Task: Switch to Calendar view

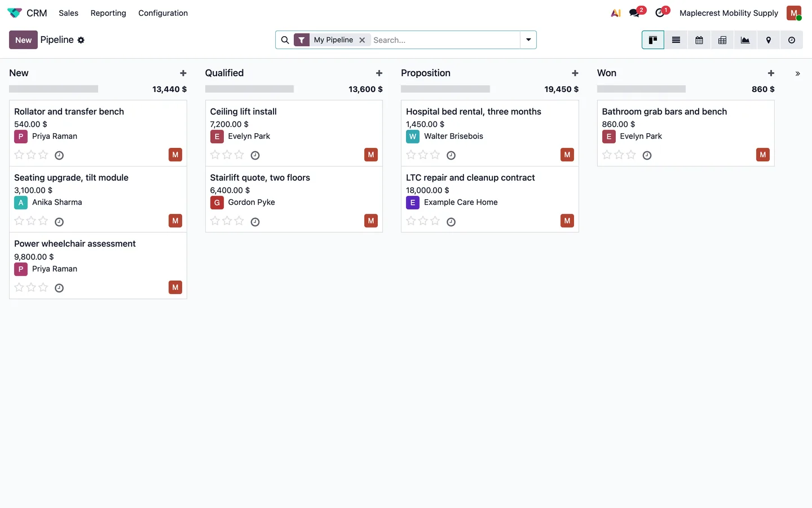Action: (699, 40)
